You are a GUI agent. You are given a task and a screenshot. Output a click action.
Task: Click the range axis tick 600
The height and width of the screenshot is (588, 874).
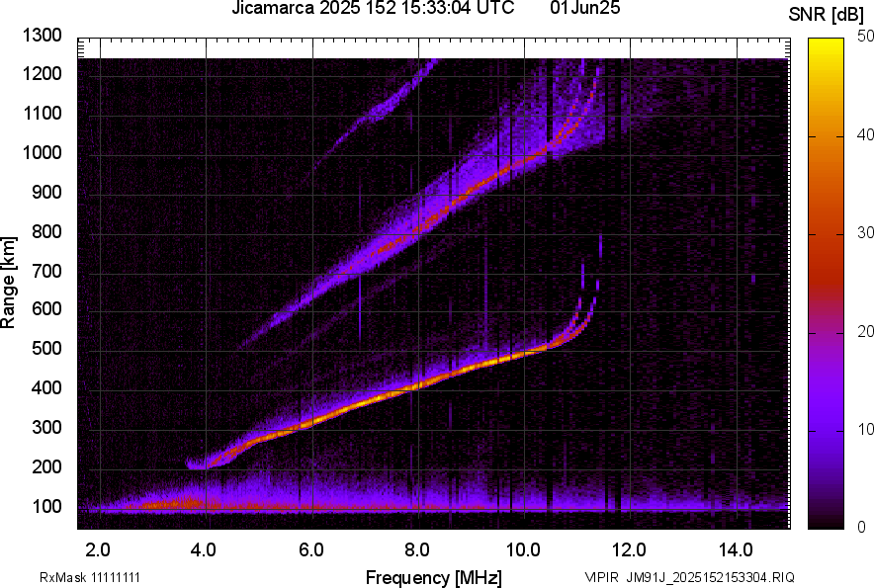click(x=46, y=308)
